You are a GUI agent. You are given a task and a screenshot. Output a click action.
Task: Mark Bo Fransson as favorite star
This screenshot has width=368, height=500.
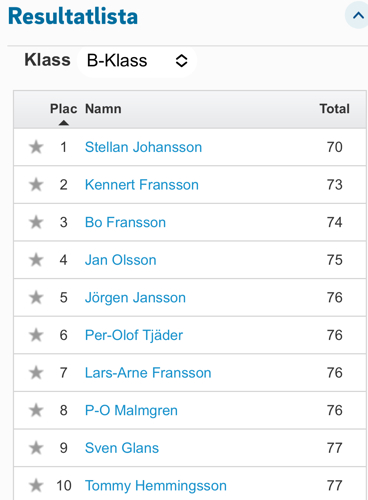pyautogui.click(x=36, y=222)
